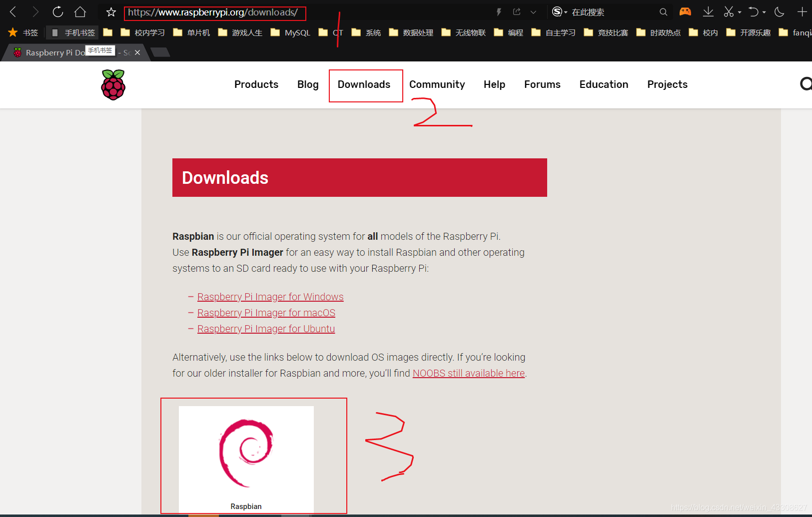
Task: Open the 校内 bookmark folder
Action: click(704, 32)
